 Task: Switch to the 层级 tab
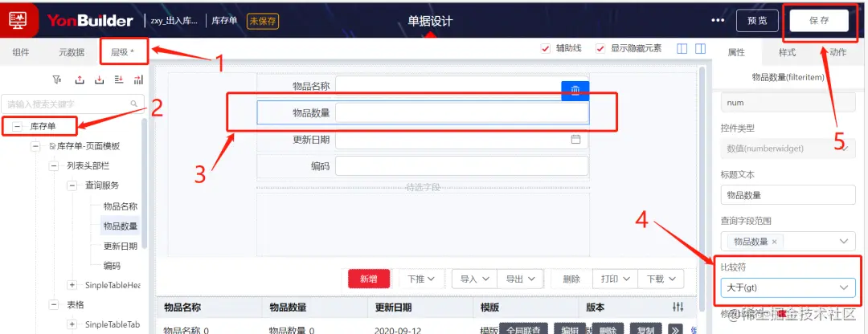[123, 52]
